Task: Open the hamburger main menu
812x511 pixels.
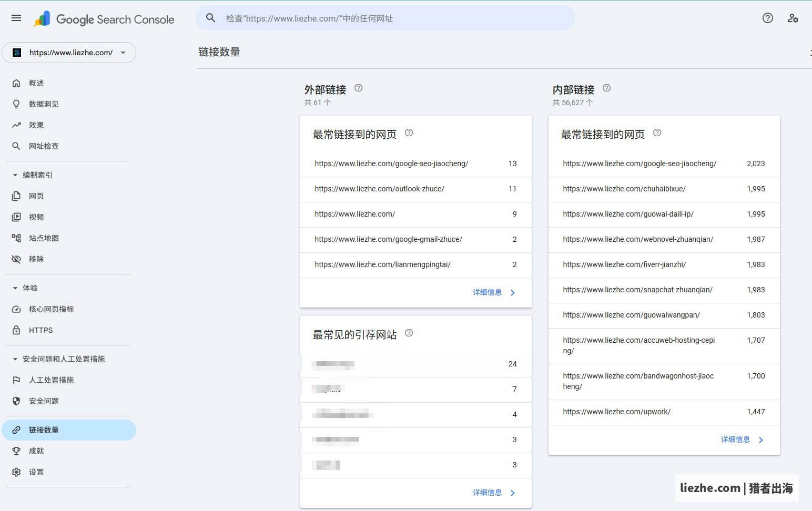Action: 16,18
